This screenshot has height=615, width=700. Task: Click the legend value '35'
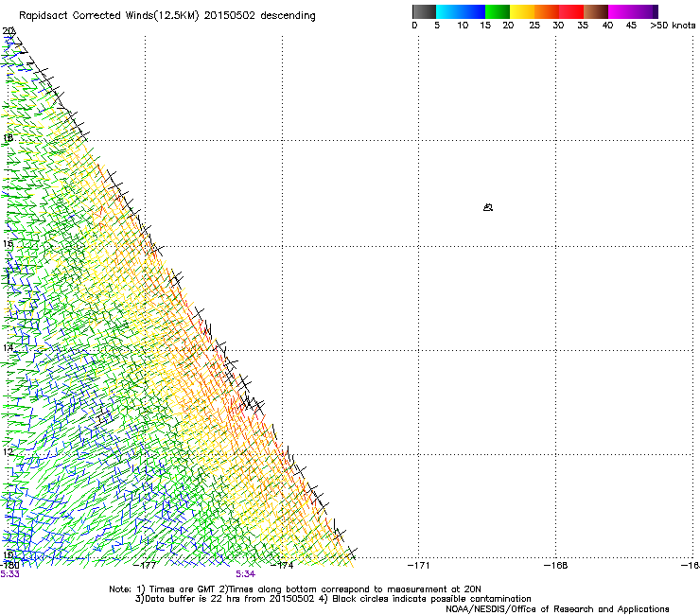click(583, 26)
